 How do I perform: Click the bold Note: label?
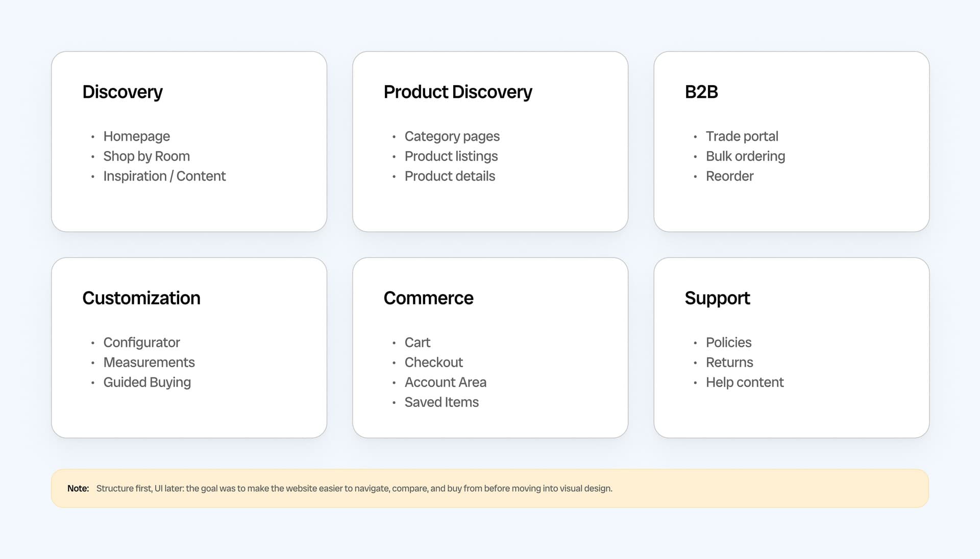[x=78, y=488]
